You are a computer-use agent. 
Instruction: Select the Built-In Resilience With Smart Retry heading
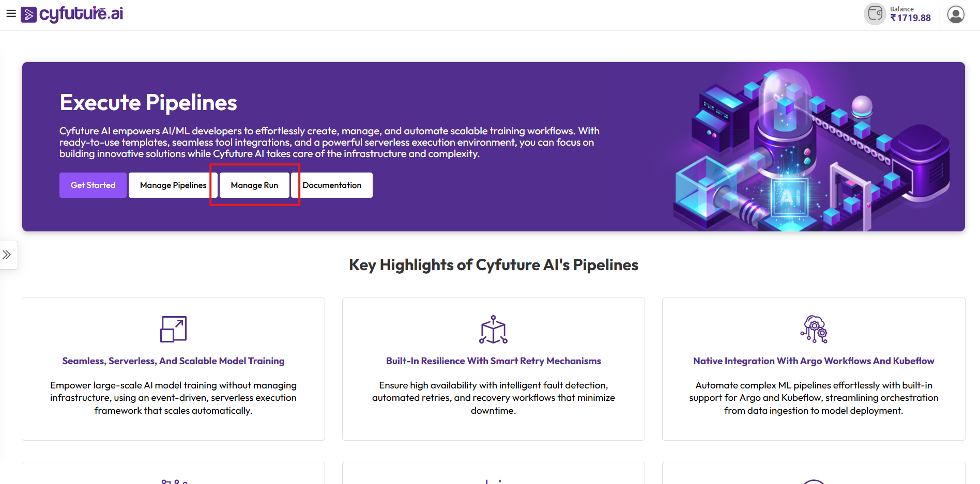tap(493, 361)
